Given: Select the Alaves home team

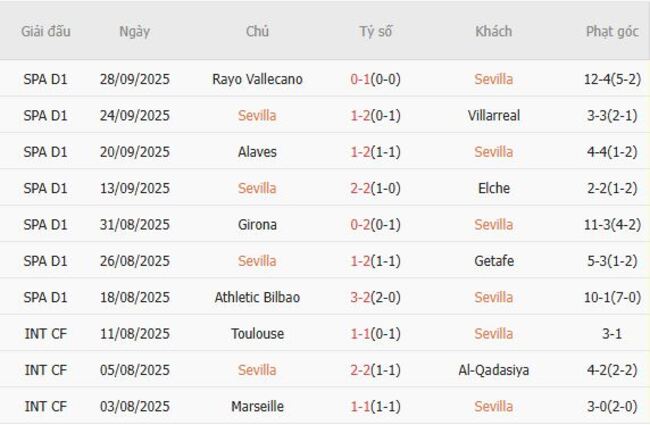Looking at the screenshot, I should click(x=258, y=152).
